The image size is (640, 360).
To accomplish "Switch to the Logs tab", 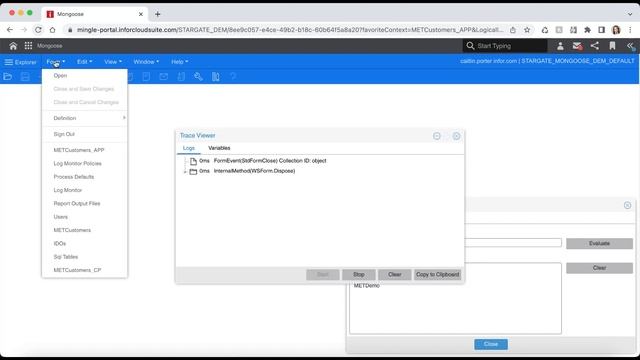I will 189,148.
